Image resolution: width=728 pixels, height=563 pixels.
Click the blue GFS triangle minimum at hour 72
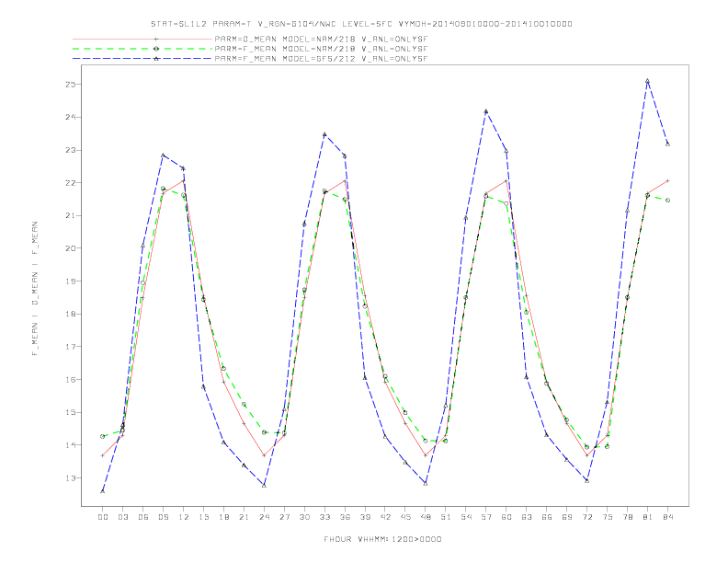(x=586, y=481)
